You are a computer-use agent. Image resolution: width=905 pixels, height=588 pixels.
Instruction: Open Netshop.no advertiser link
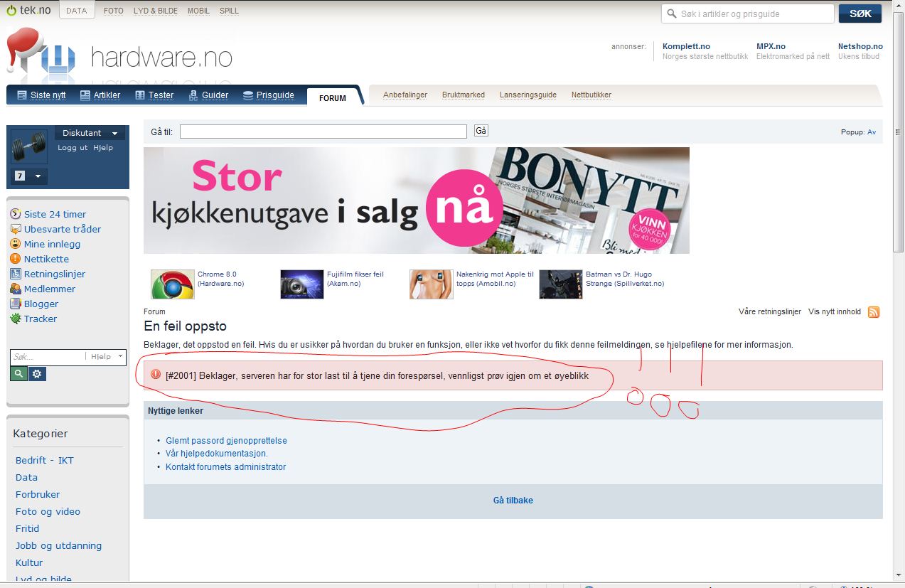coord(860,46)
